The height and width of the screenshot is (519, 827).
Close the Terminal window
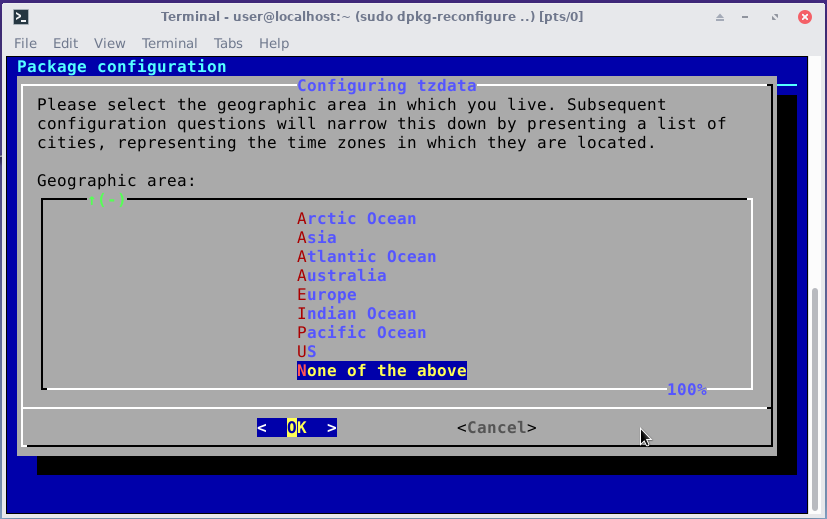point(804,17)
